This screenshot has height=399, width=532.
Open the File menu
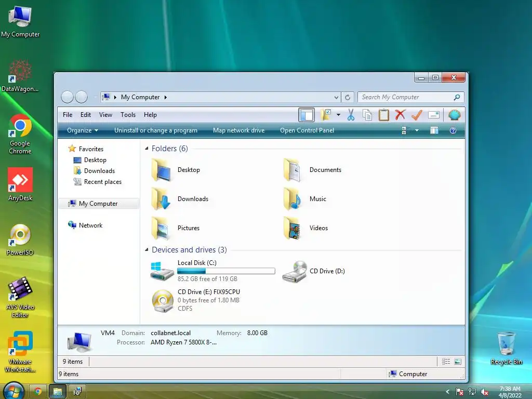click(68, 115)
